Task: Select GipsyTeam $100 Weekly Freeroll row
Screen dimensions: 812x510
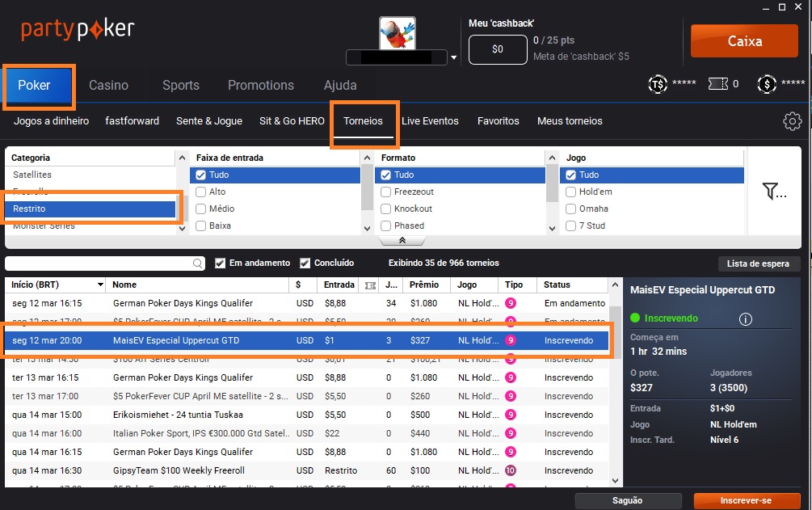Action: [306, 470]
